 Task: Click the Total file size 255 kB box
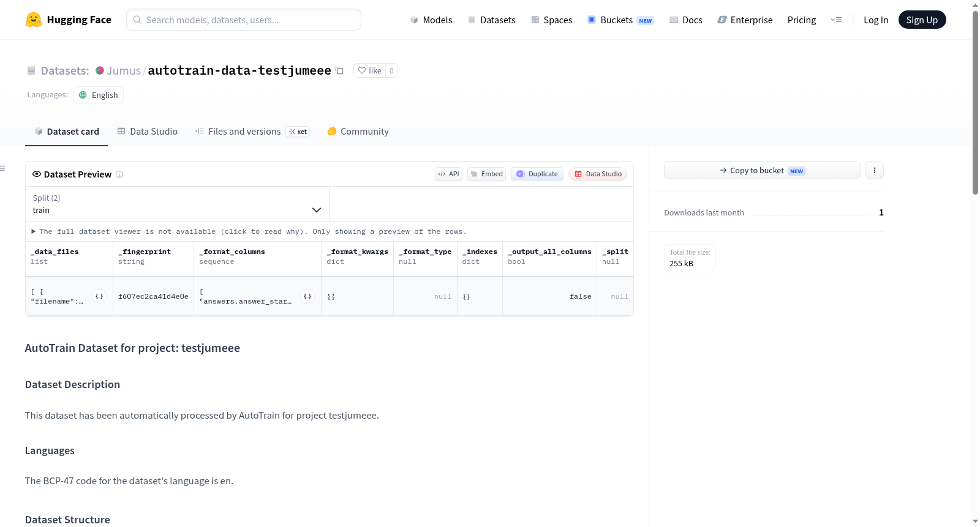point(690,258)
